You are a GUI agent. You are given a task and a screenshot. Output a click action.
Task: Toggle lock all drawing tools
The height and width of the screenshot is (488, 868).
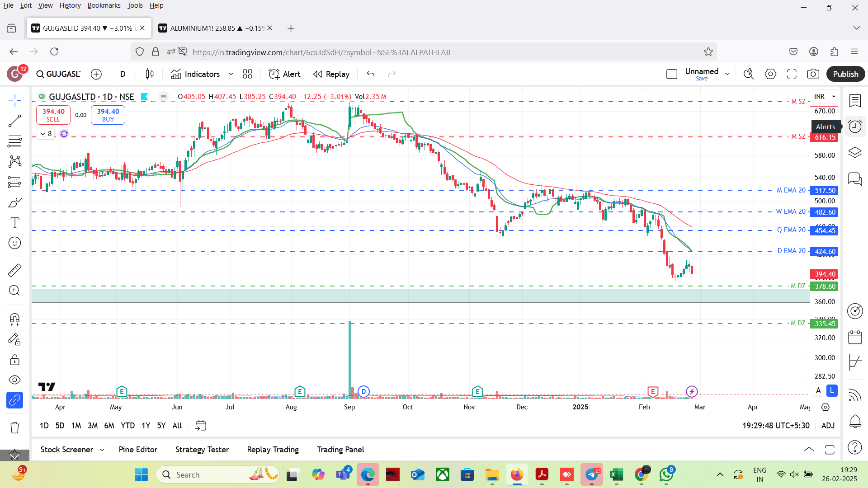[x=14, y=360]
